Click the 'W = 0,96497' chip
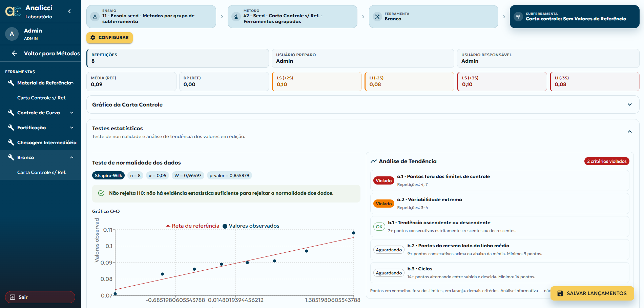This screenshot has height=308, width=644. click(188, 175)
